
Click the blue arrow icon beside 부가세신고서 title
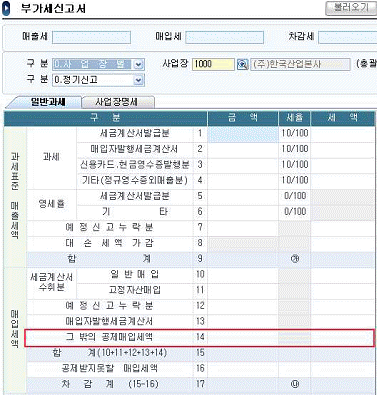tap(7, 9)
